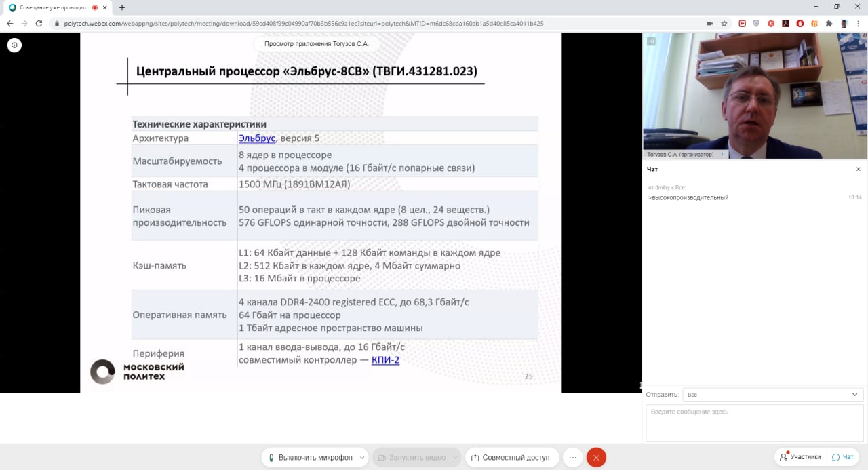
Task: Expand microphone options arrow
Action: tap(362, 457)
